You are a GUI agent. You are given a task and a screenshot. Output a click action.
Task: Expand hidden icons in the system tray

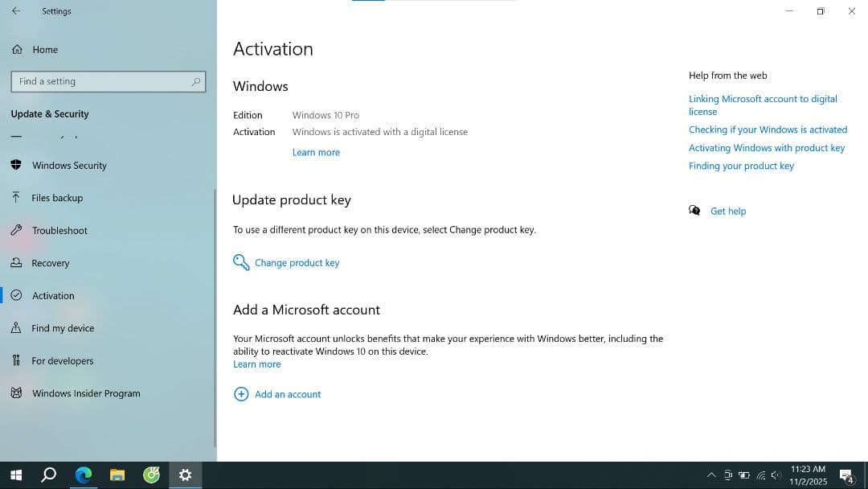click(711, 475)
